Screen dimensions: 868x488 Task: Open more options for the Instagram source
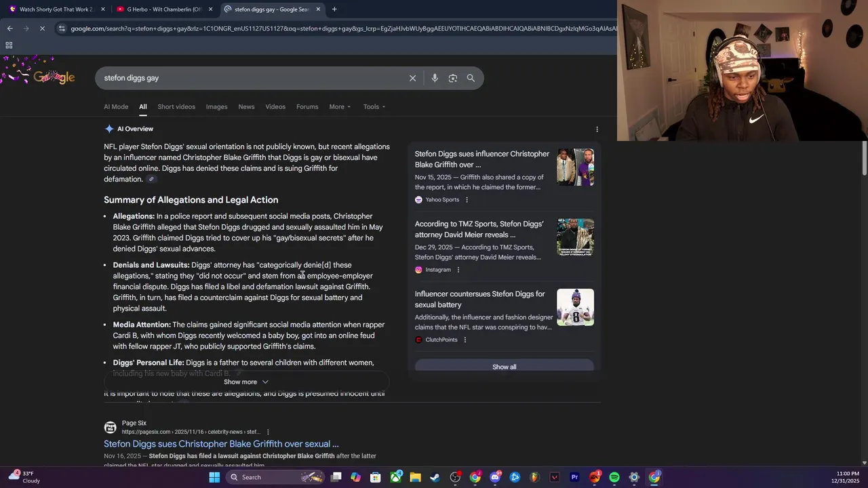click(x=458, y=270)
